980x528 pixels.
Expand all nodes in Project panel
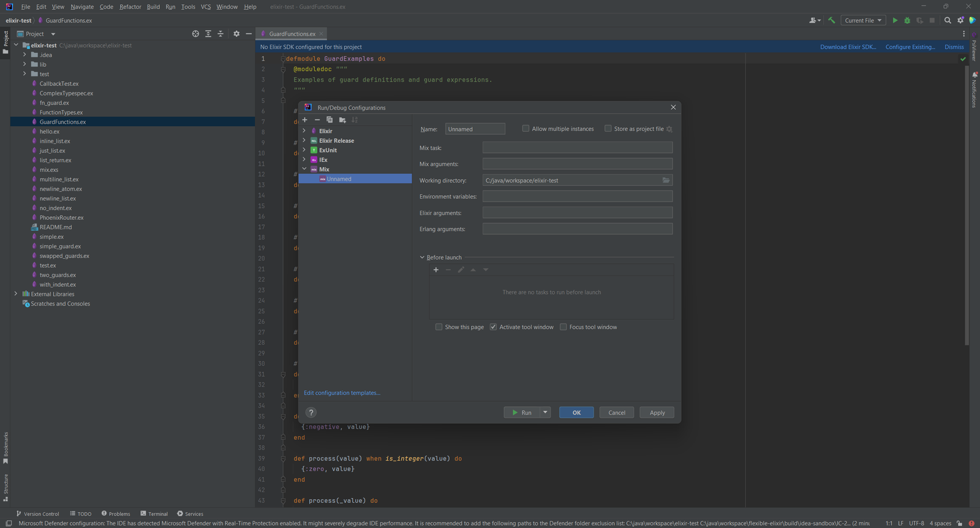point(208,34)
